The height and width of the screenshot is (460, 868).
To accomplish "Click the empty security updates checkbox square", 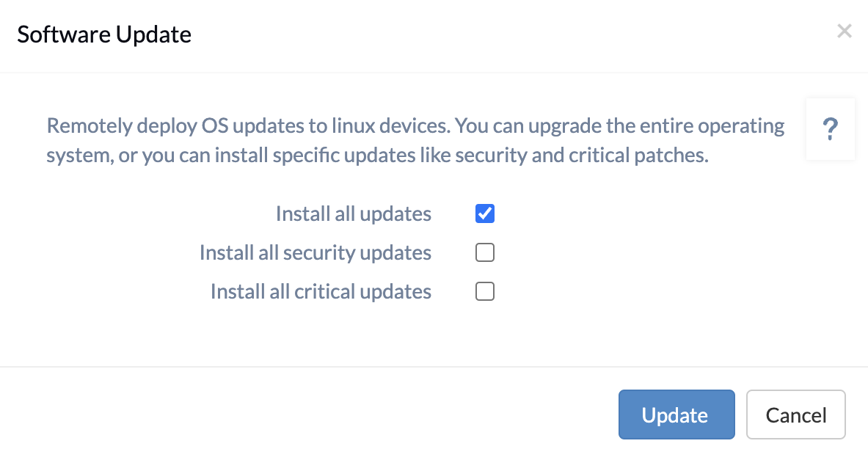I will [x=485, y=252].
